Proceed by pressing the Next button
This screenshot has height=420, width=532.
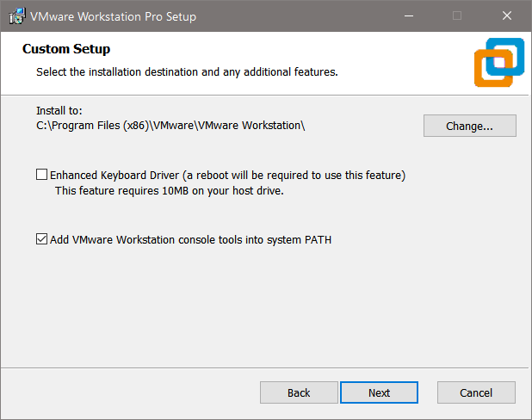click(x=379, y=392)
